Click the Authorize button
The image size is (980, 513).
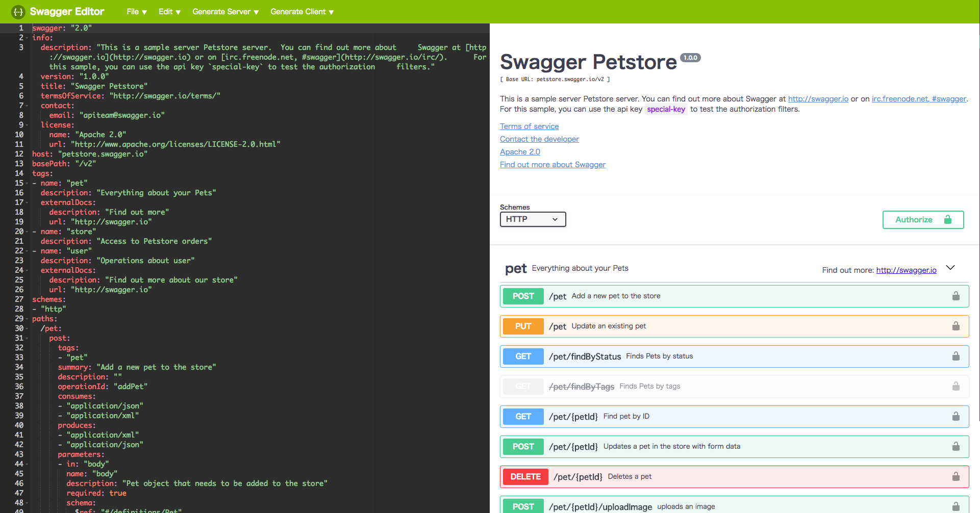(923, 220)
